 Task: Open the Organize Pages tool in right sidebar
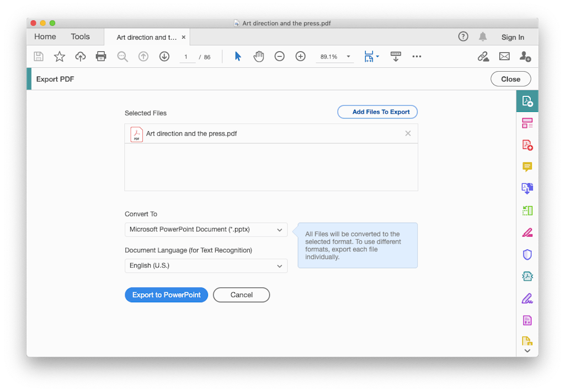527,122
